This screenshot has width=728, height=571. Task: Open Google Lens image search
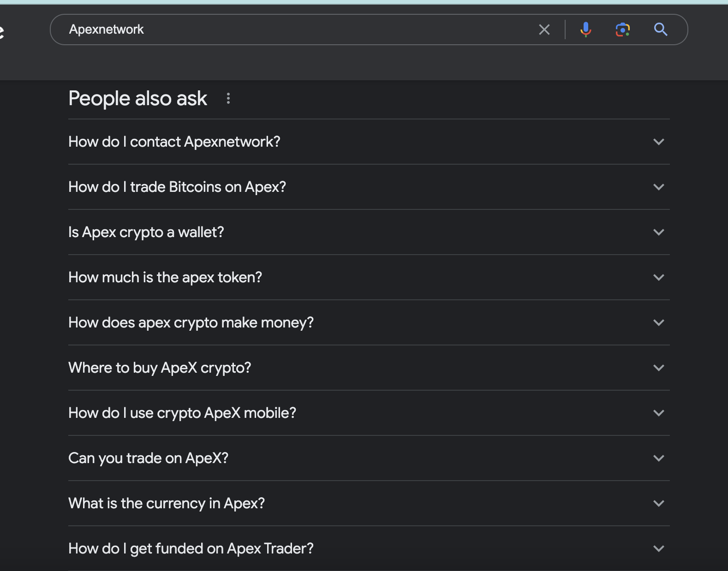[x=622, y=30]
